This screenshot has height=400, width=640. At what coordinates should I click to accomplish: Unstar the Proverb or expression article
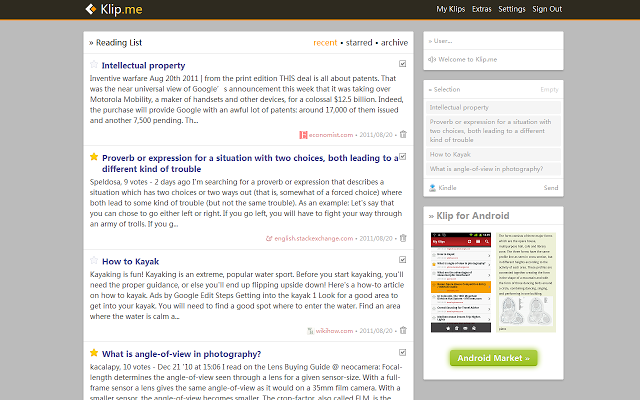94,157
